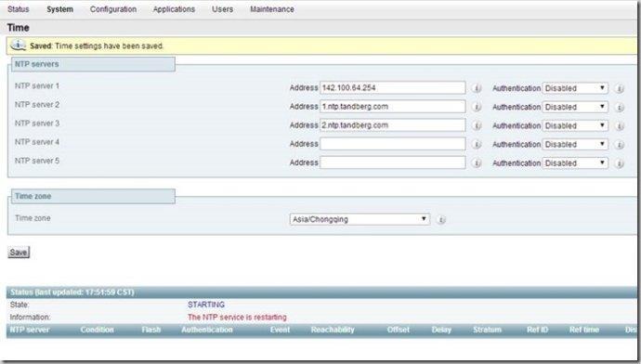This screenshot has width=641, height=364.
Task: Click the NTP server 2 address field
Action: [392, 107]
